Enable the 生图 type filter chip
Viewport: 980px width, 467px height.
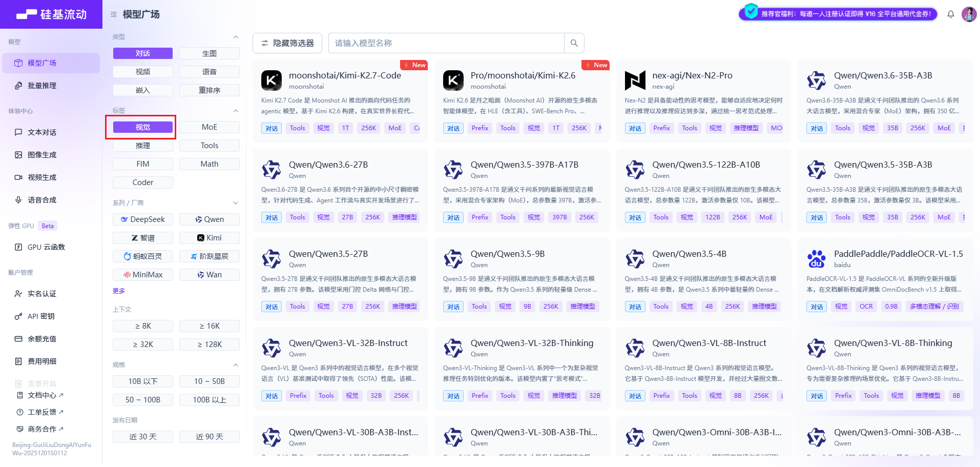210,53
